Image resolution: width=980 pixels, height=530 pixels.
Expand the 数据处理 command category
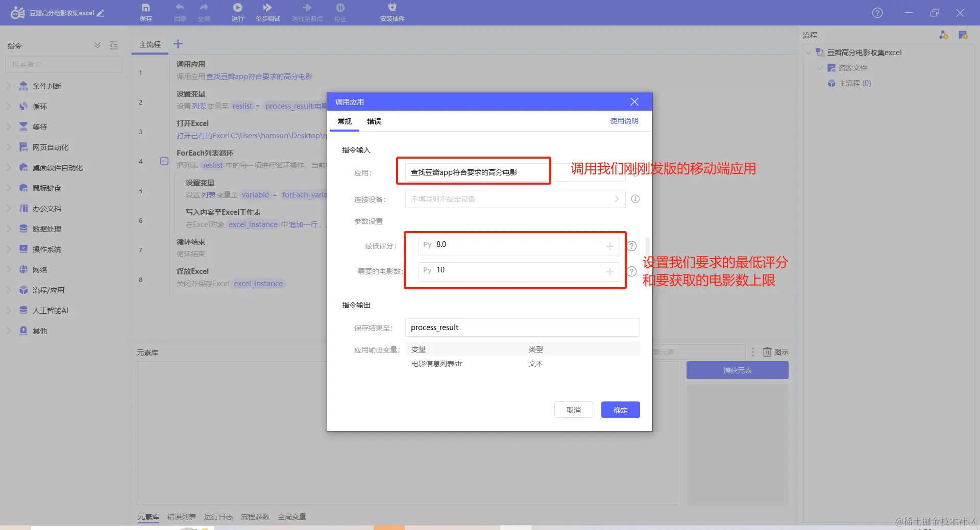point(9,229)
